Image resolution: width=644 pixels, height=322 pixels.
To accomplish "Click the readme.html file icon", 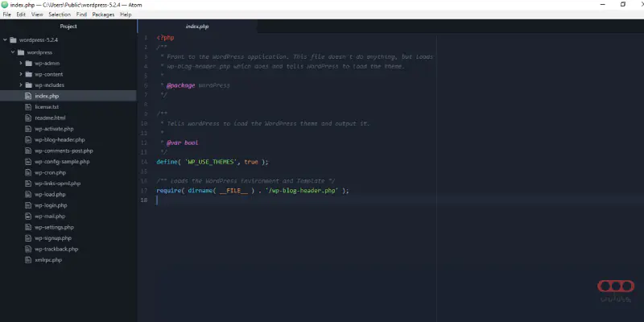I will click(28, 118).
